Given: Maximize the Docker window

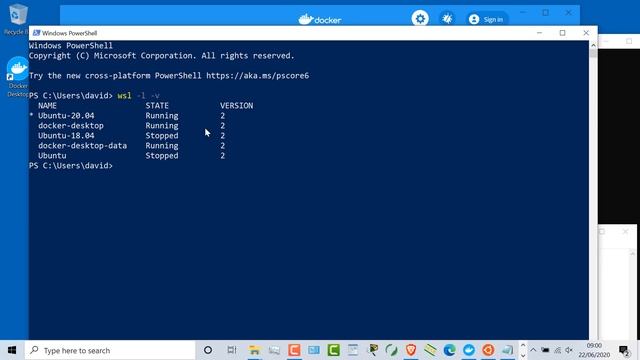Looking at the screenshot, I should coord(545,13).
